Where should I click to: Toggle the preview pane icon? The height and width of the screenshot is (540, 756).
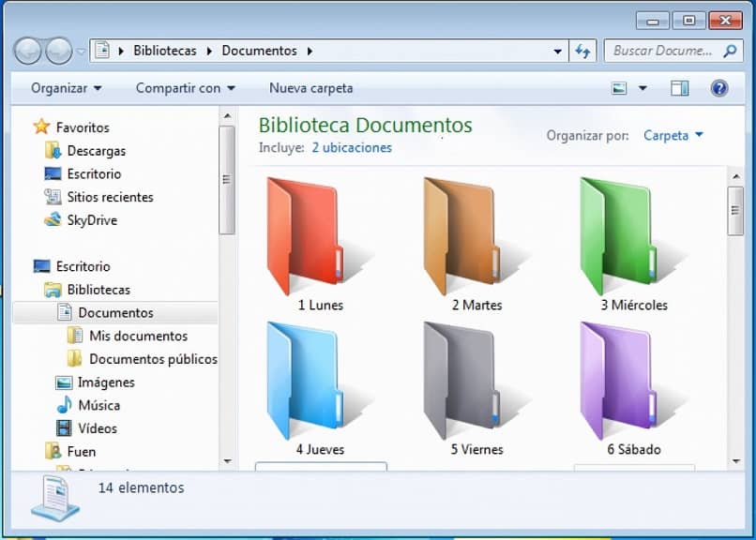[x=679, y=88]
